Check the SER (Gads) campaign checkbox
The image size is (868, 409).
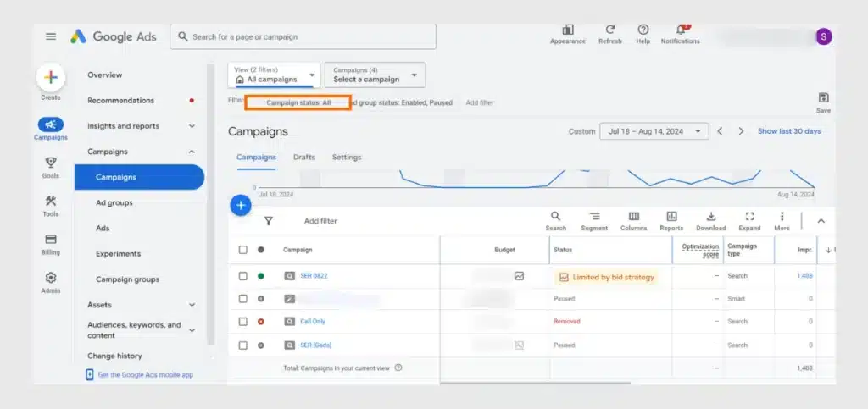[x=243, y=345]
